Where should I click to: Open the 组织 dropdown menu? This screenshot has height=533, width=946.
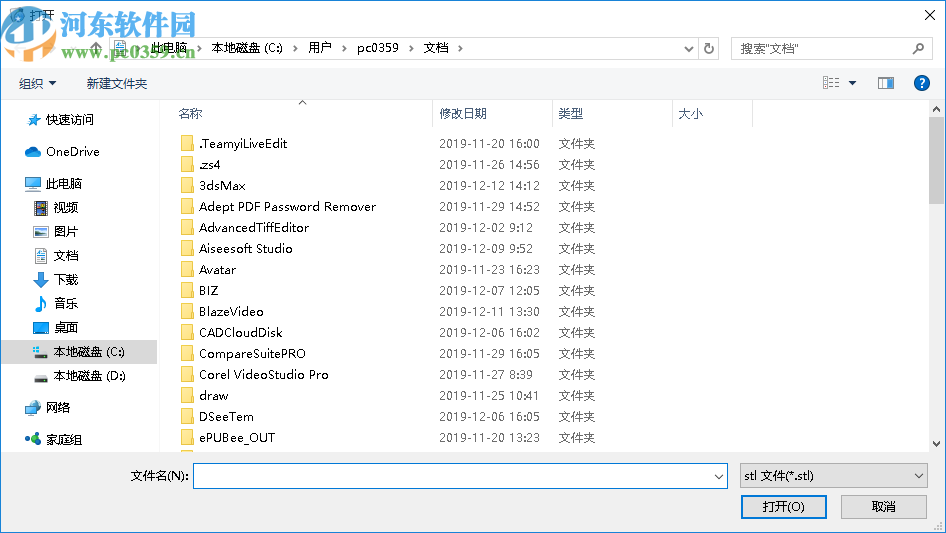tap(37, 83)
